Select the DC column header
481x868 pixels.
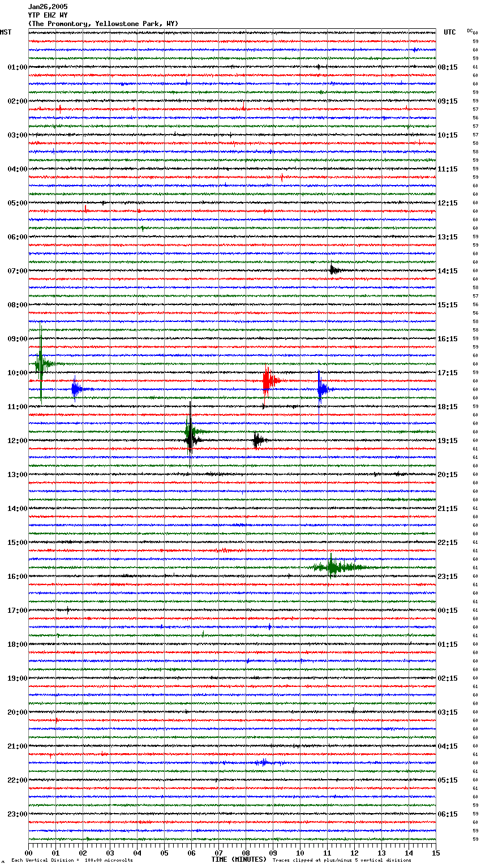[x=470, y=31]
